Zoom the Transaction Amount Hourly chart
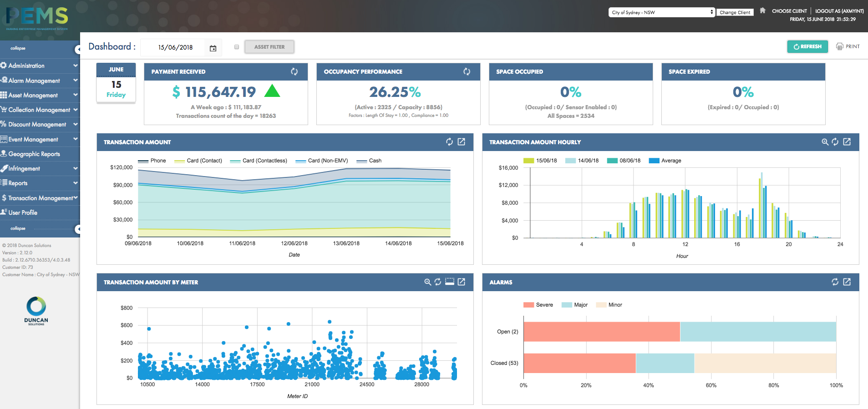This screenshot has width=868, height=409. point(824,142)
